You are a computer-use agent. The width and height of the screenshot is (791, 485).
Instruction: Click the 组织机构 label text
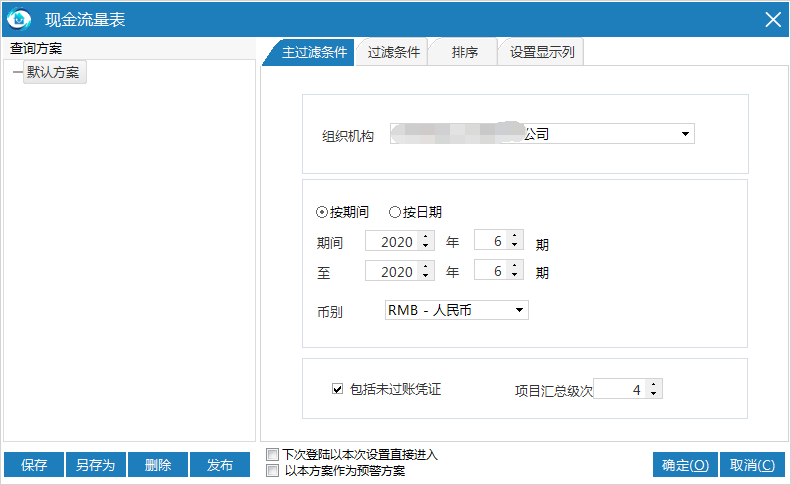point(348,136)
